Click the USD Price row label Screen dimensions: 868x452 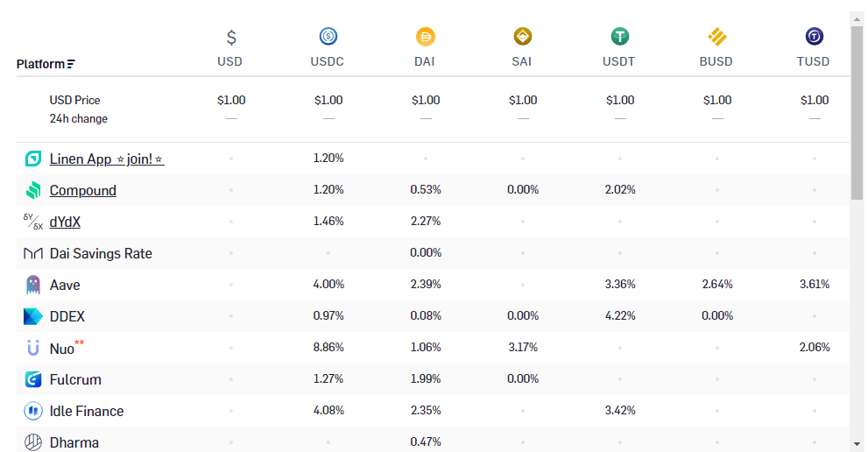[74, 100]
